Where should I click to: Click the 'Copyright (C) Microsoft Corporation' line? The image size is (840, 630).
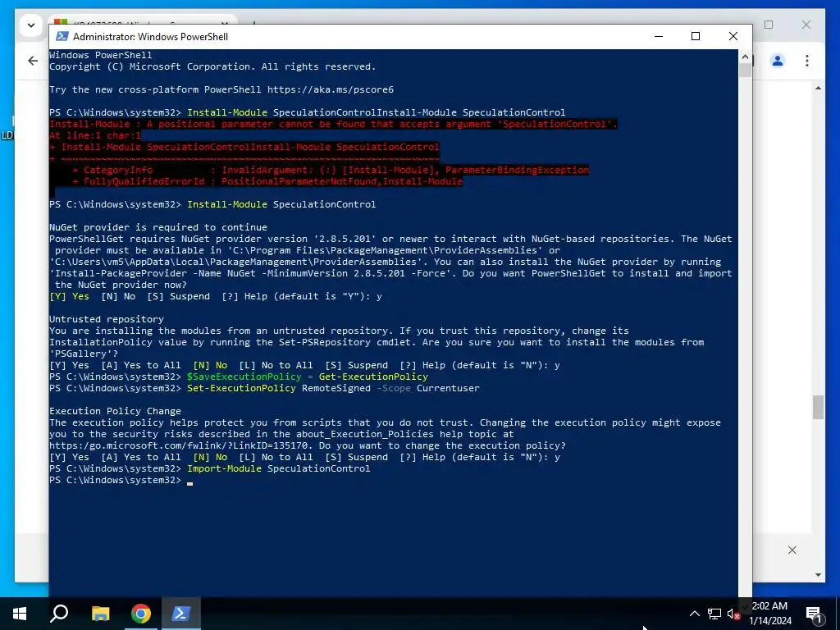coord(212,66)
